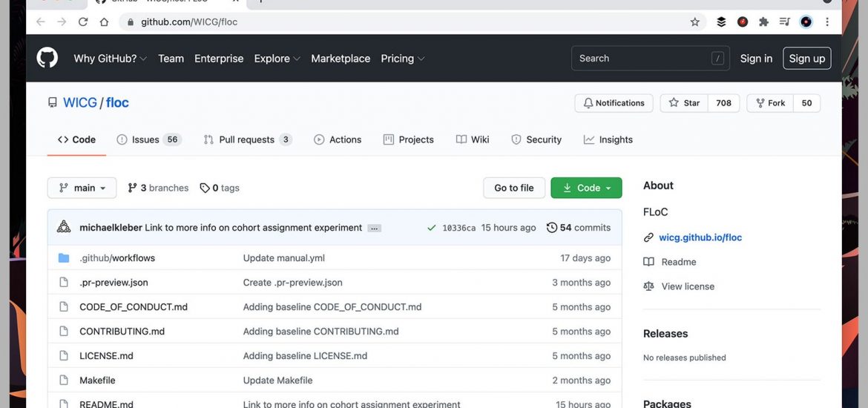Open the Explore dropdown menu
This screenshot has height=408, width=868.
[x=277, y=58]
